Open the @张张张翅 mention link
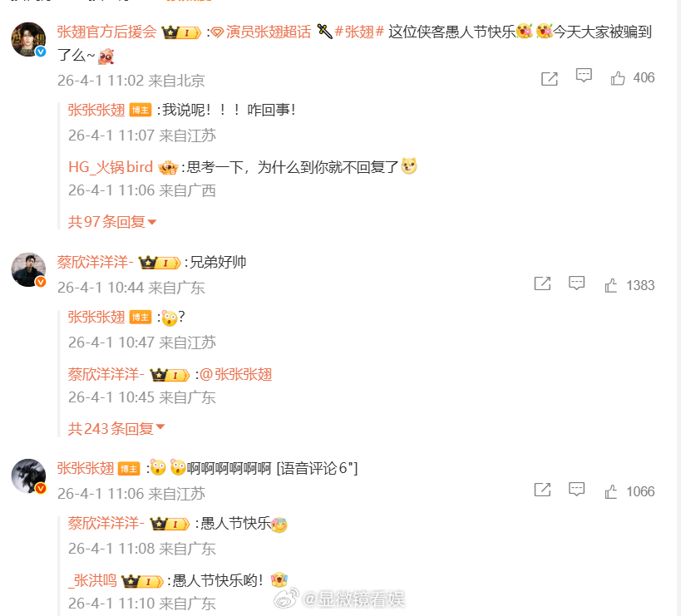The width and height of the screenshot is (681, 616). pos(236,374)
